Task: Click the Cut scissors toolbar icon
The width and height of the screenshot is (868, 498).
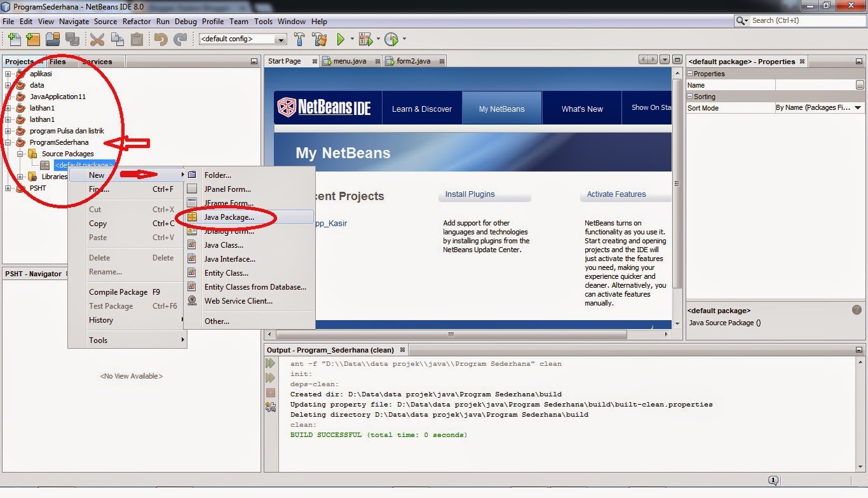Action: pyautogui.click(x=97, y=39)
